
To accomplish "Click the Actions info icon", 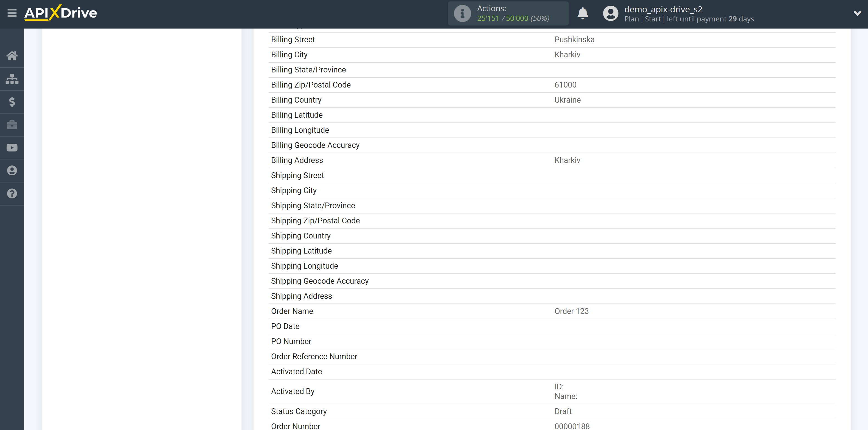I will [x=462, y=13].
